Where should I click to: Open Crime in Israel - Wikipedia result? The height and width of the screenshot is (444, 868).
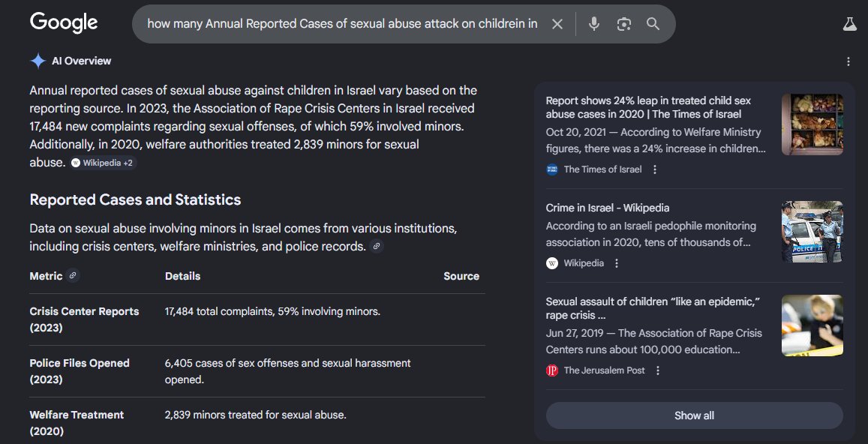click(x=607, y=208)
